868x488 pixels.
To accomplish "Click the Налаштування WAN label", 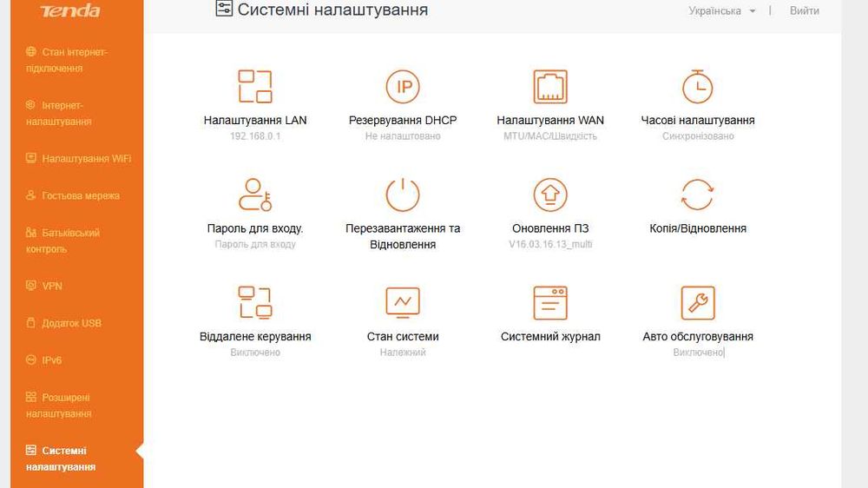I will pyautogui.click(x=550, y=120).
